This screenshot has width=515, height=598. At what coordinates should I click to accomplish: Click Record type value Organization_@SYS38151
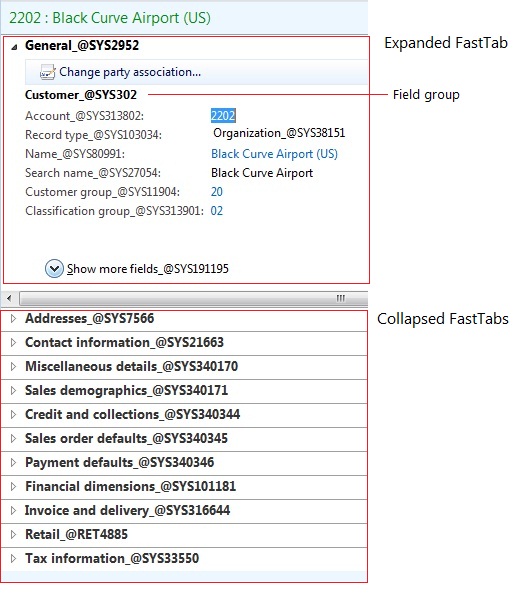[279, 133]
